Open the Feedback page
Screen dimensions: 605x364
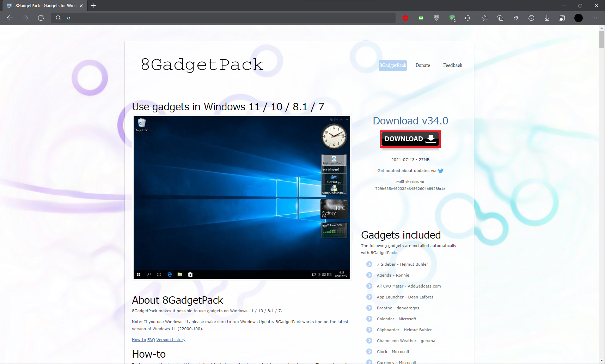(x=453, y=66)
